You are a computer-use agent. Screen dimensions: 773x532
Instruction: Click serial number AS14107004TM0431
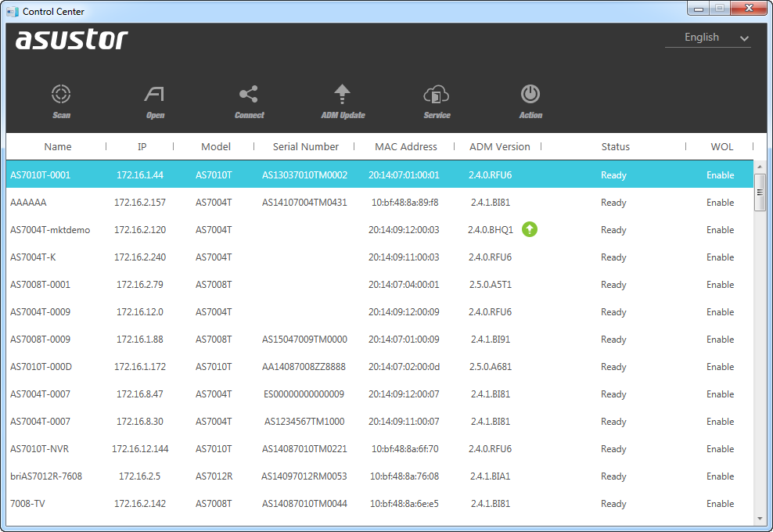pos(304,202)
